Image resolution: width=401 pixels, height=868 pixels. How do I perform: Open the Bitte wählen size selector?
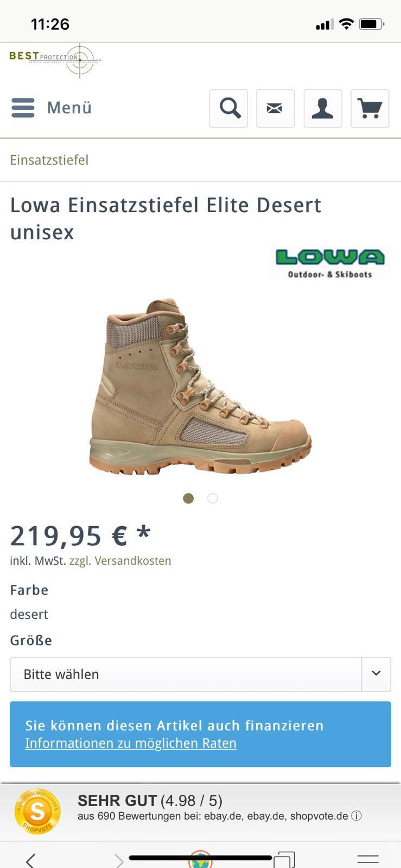pyautogui.click(x=200, y=674)
